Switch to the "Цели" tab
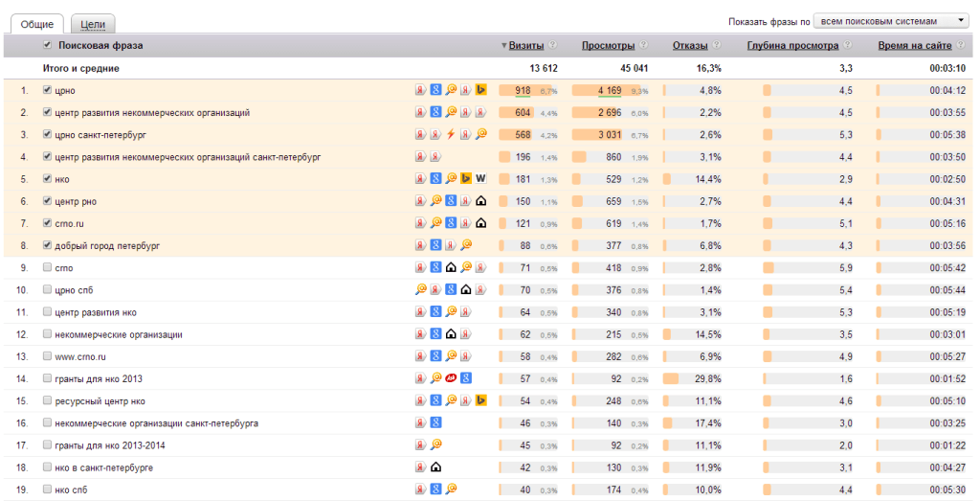The height and width of the screenshot is (501, 980). click(x=93, y=24)
